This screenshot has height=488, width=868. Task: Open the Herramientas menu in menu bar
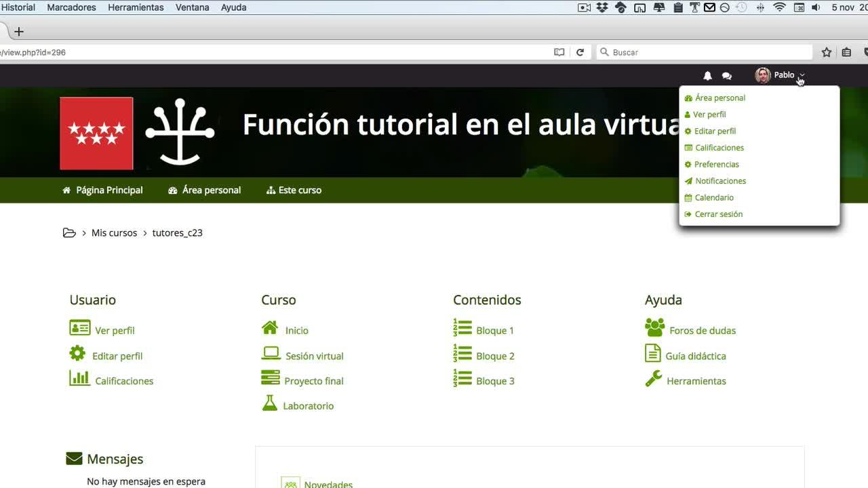(x=136, y=7)
